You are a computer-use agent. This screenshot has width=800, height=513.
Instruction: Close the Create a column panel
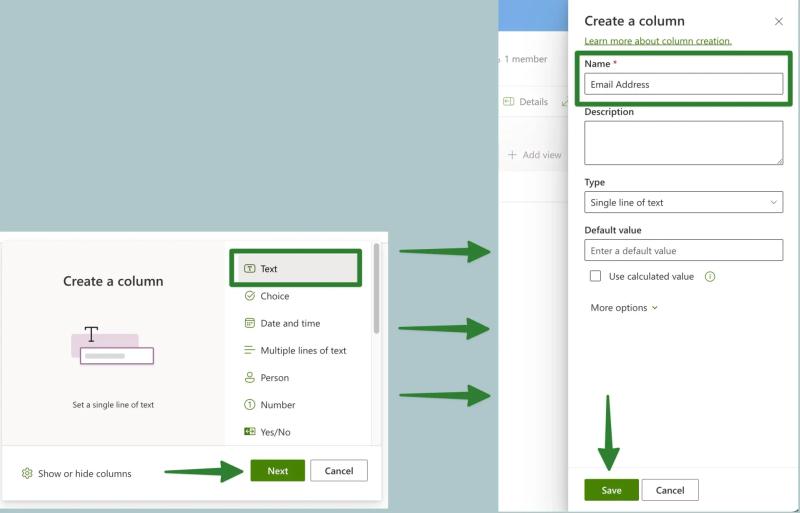point(779,21)
